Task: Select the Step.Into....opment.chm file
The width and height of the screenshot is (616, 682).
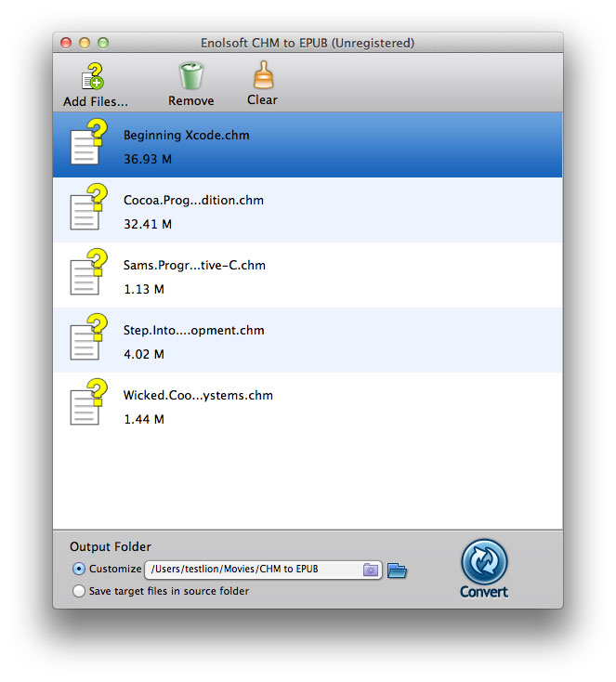Action: (x=308, y=340)
